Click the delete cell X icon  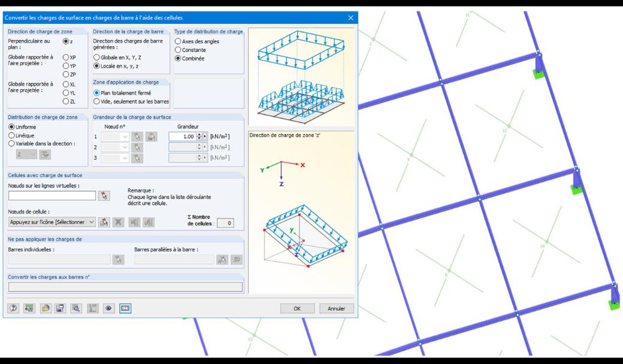pyautogui.click(x=119, y=222)
